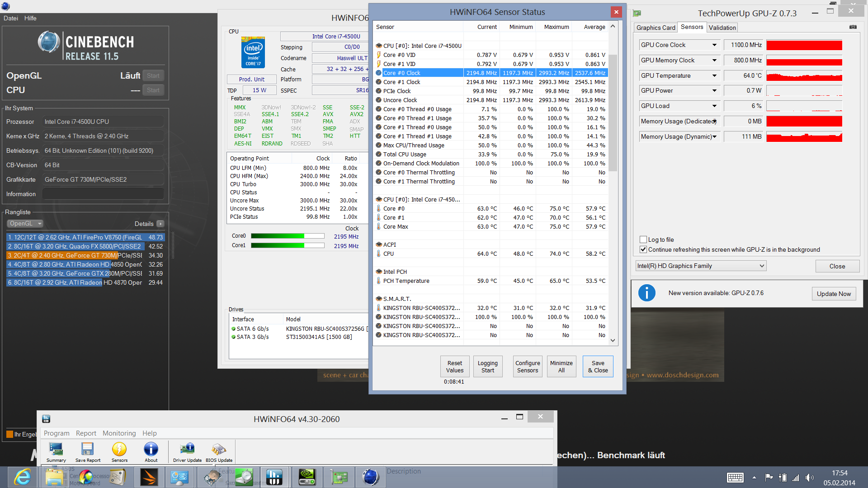Click the GPU-Z screenshot camera icon
Screen dimensions: 868x488
coord(853,27)
